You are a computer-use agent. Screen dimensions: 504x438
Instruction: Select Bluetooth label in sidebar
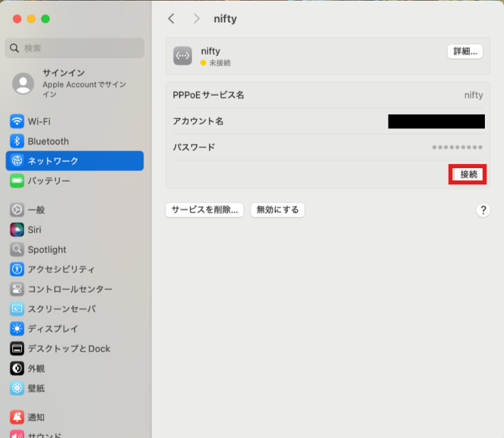[48, 141]
